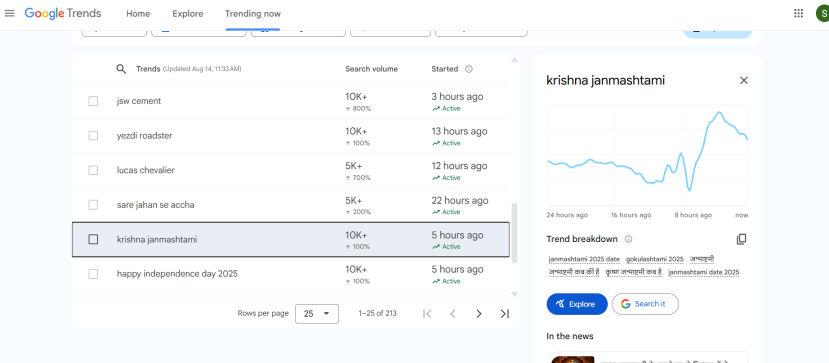Click the 10K+ volume for jsw cement

point(356,97)
